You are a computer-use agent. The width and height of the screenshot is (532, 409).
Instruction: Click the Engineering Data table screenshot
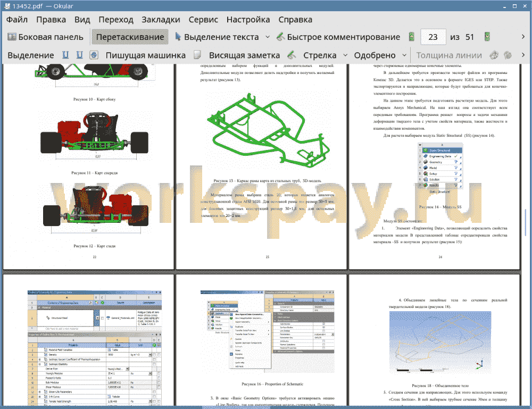95,348
